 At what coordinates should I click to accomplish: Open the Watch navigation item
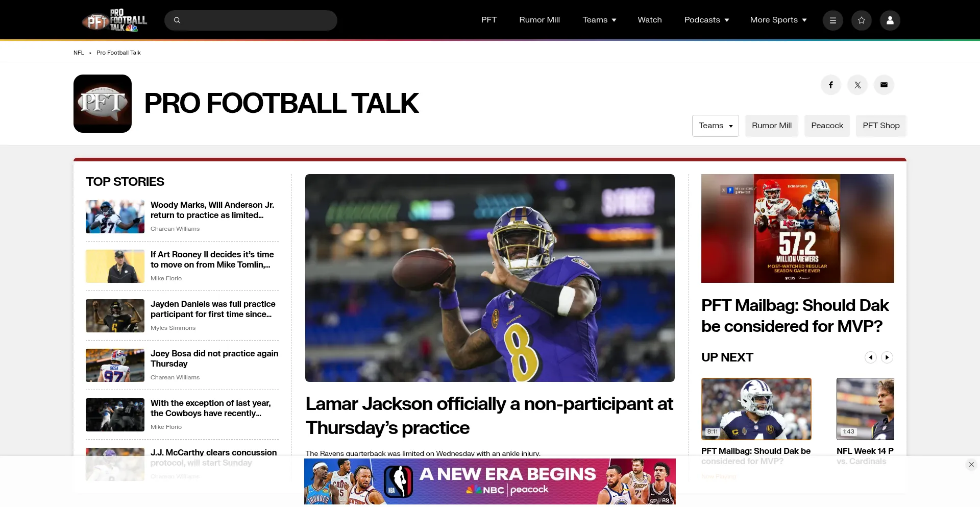[649, 20]
